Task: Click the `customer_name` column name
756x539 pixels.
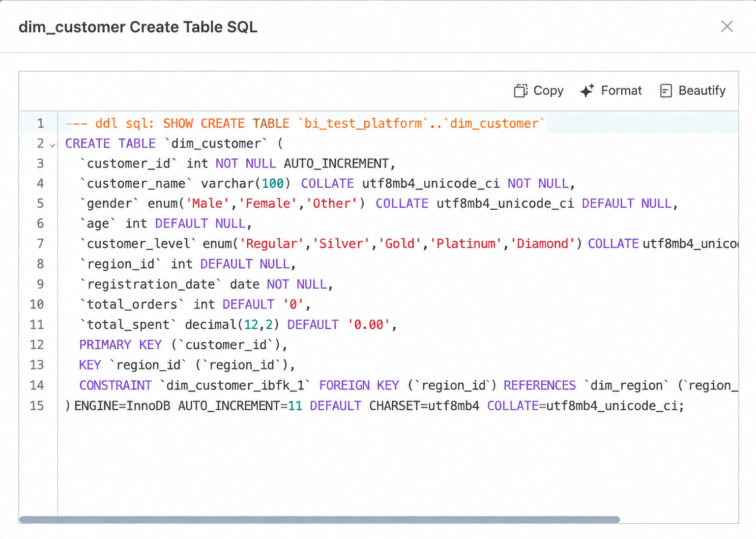Action: tap(136, 183)
